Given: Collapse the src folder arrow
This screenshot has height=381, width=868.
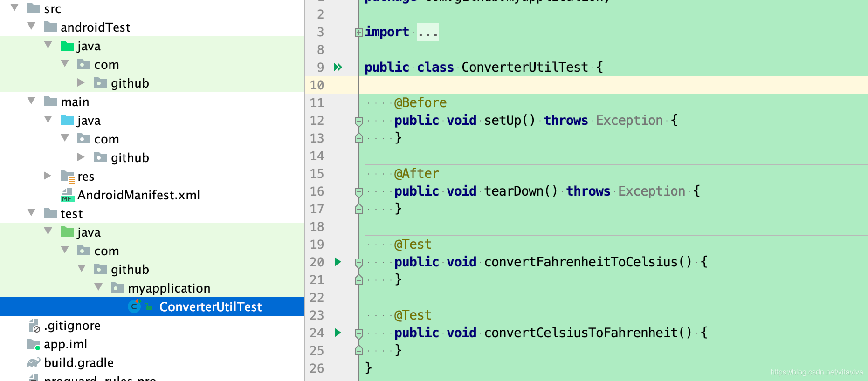Looking at the screenshot, I should (15, 7).
